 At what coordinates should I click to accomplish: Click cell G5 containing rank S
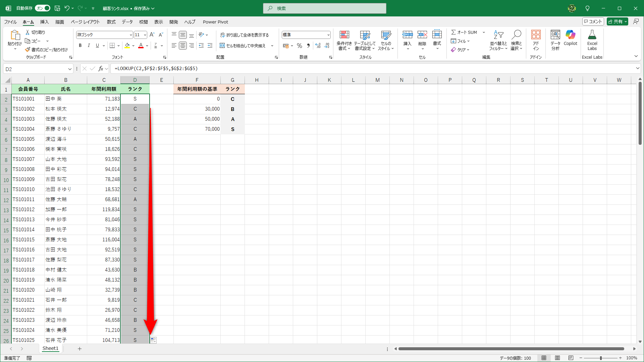click(232, 129)
